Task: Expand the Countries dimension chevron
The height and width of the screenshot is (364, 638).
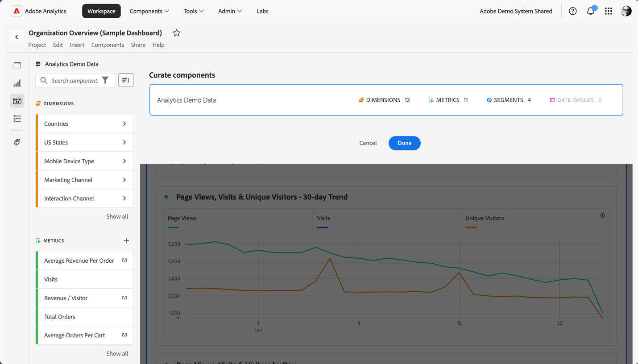Action: 124,124
